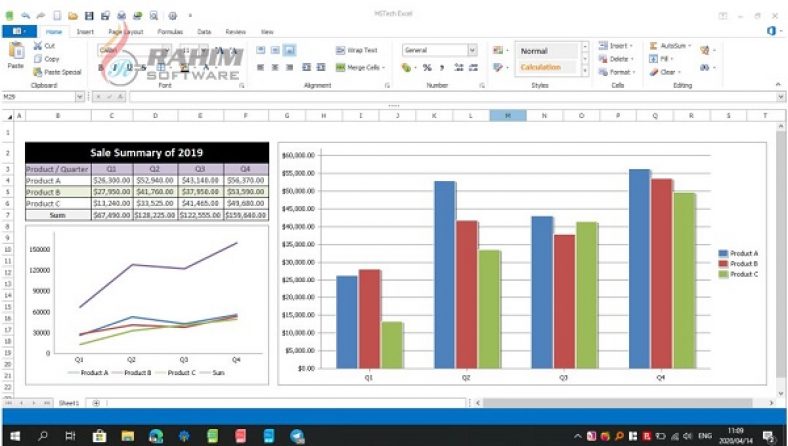This screenshot has height=446, width=788.
Task: Toggle Strikethrough formatting
Action: [143, 67]
